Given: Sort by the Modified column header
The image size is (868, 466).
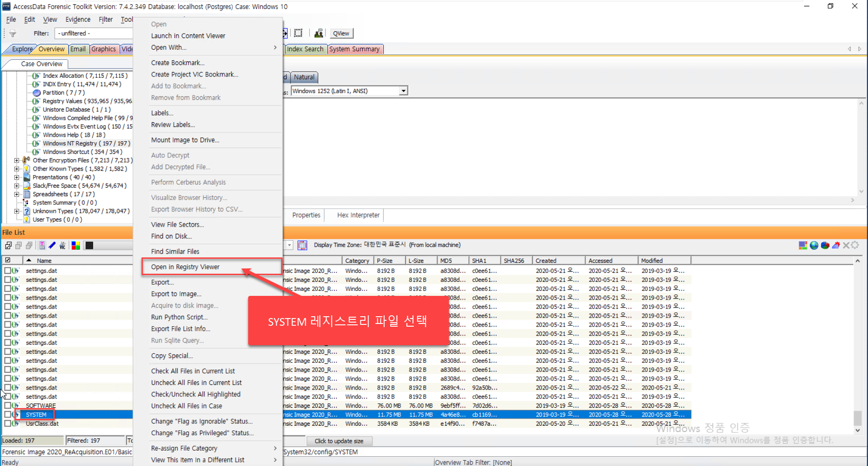Looking at the screenshot, I should 665,261.
